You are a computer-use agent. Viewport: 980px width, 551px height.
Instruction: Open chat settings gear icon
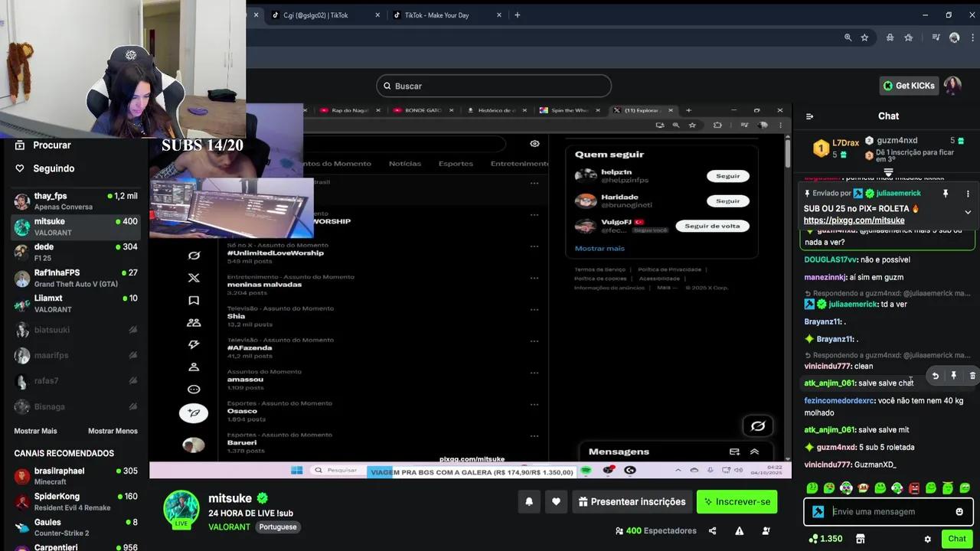coord(928,539)
